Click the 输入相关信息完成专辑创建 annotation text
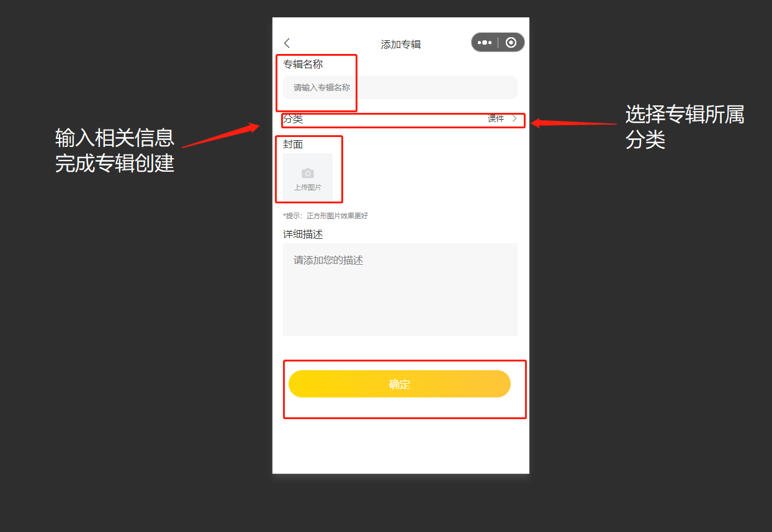The width and height of the screenshot is (772, 532). coord(115,149)
